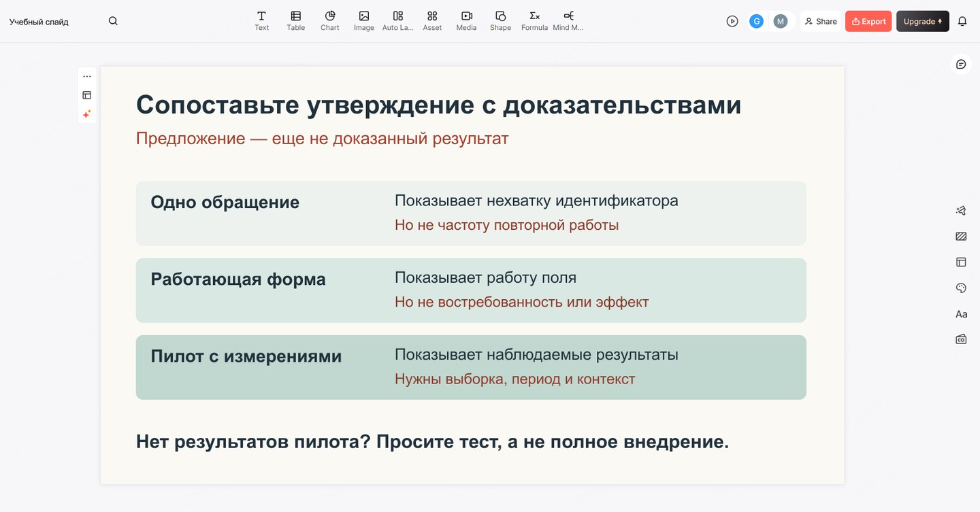Viewport: 980px width, 512px height.
Task: Open the search magnifier icon
Action: coord(113,21)
